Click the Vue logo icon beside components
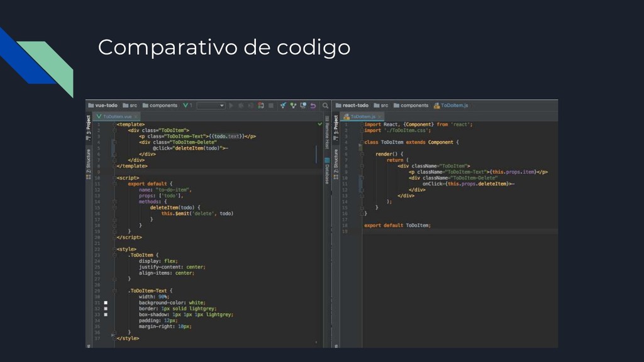This screenshot has height=362, width=644. [186, 106]
